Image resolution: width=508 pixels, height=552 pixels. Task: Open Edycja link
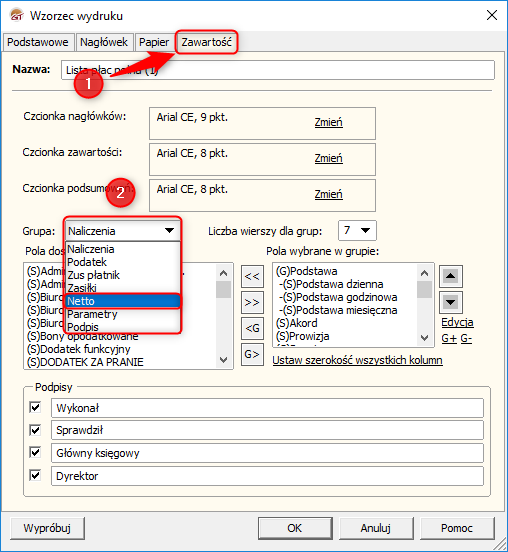[x=457, y=322]
